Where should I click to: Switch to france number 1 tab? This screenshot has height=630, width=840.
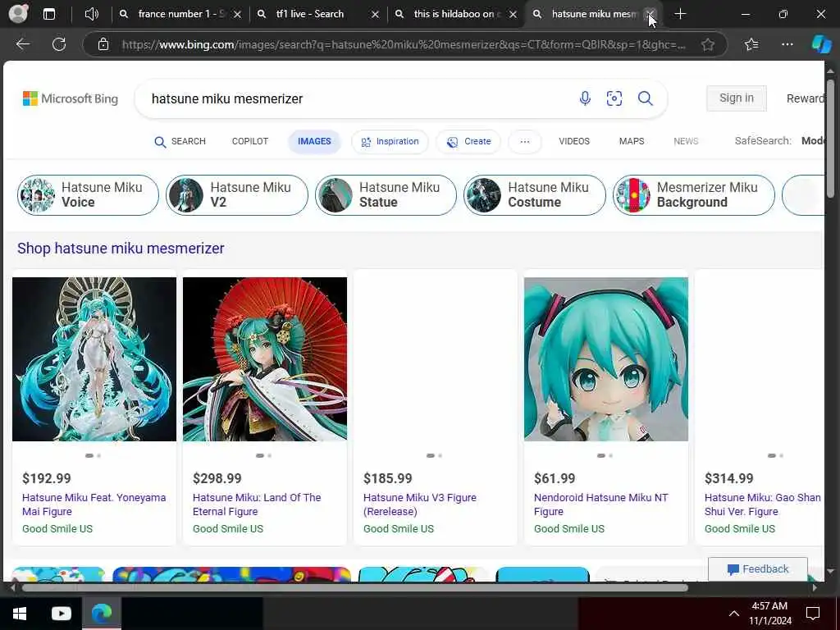[180, 14]
